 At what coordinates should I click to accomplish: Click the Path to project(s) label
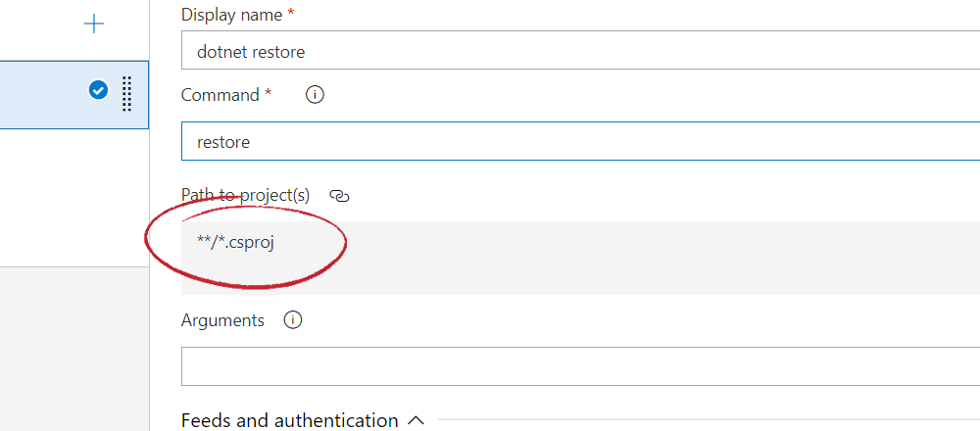pos(245,195)
